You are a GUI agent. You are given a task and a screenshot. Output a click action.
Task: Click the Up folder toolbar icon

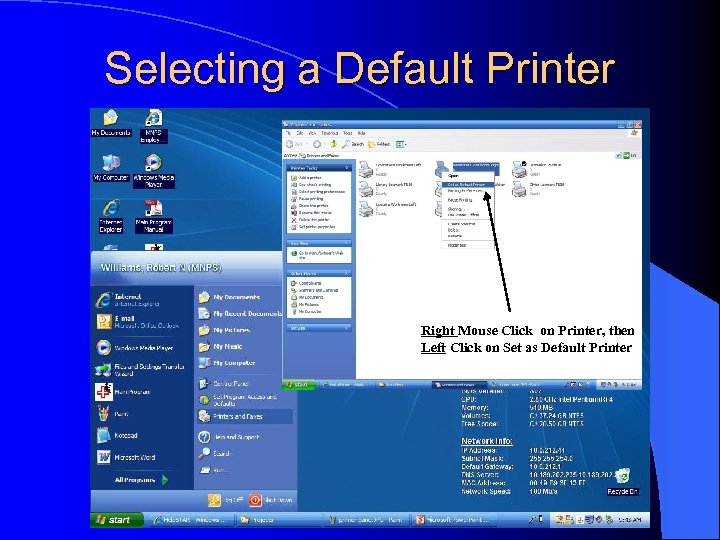(333, 144)
